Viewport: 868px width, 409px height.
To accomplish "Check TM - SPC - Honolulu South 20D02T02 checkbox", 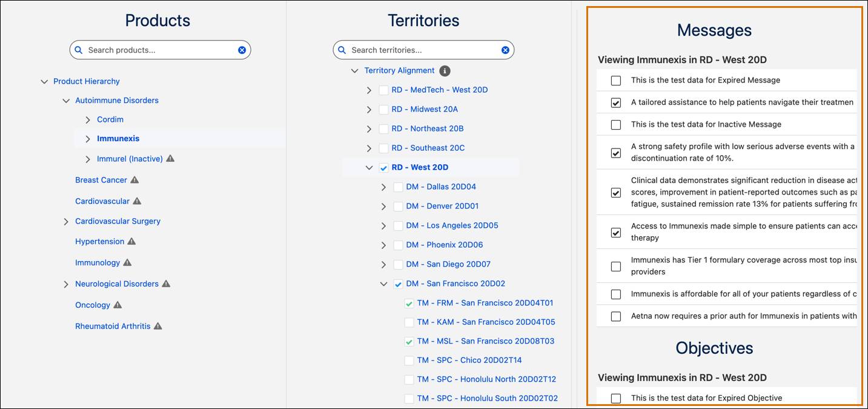I will click(x=409, y=399).
